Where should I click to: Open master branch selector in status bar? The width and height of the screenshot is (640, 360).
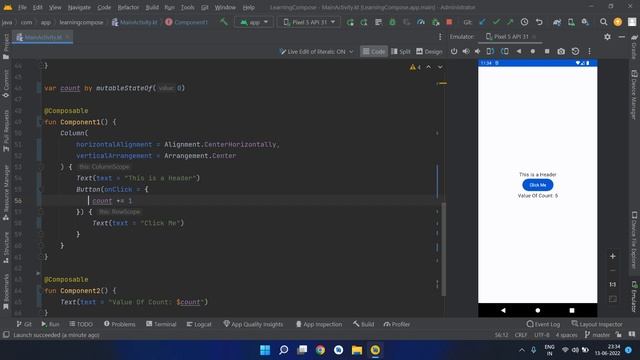pyautogui.click(x=597, y=335)
